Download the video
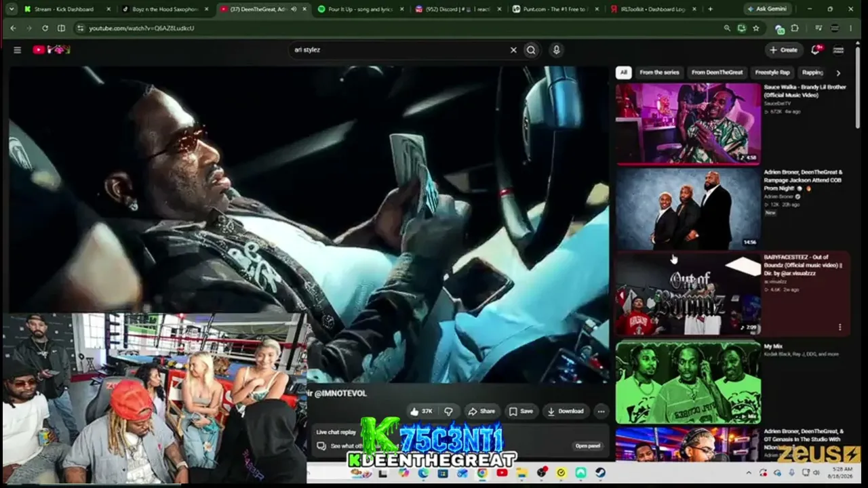Image resolution: width=868 pixels, height=488 pixels. (x=566, y=411)
